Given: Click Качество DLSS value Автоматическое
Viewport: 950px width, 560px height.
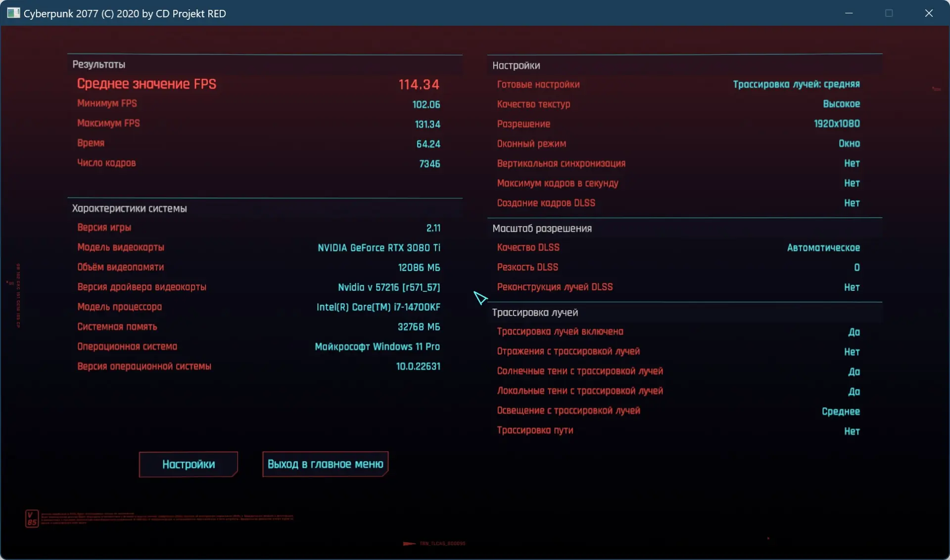Looking at the screenshot, I should point(823,248).
